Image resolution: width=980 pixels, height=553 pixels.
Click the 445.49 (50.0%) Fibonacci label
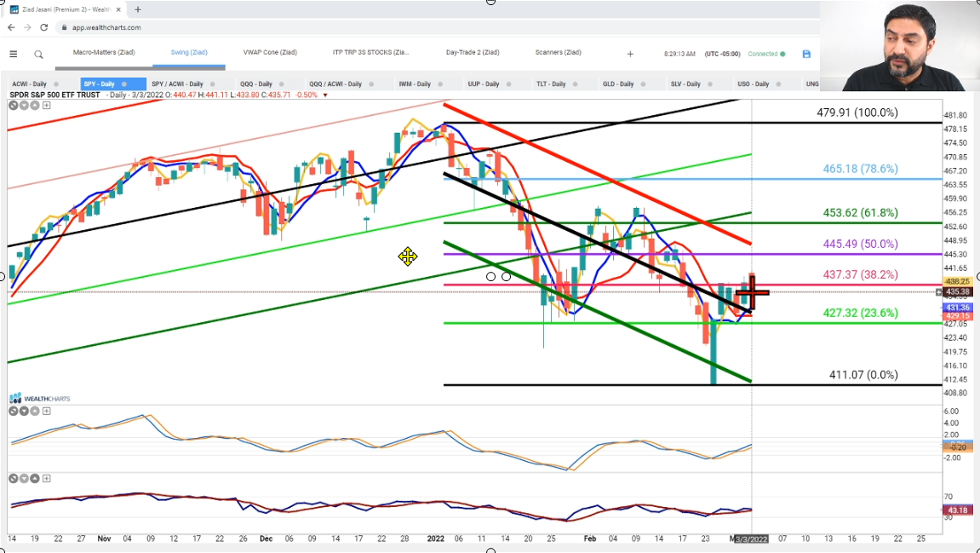(860, 244)
